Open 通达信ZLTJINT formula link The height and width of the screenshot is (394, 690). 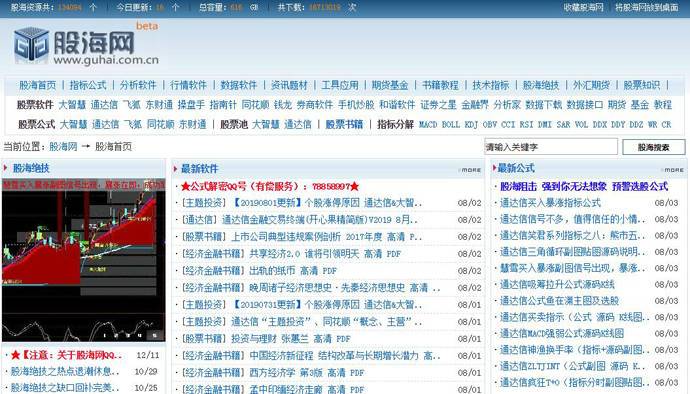(572, 366)
